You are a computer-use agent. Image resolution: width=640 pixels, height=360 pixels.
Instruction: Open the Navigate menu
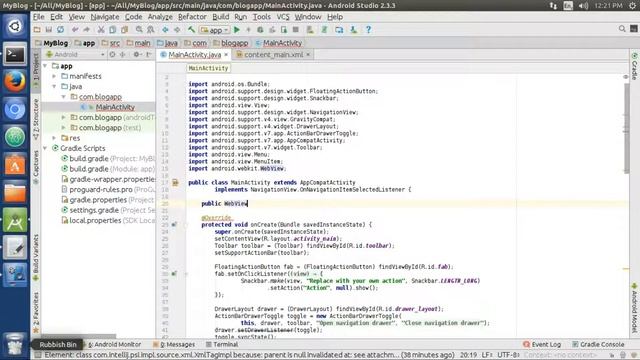coord(105,17)
